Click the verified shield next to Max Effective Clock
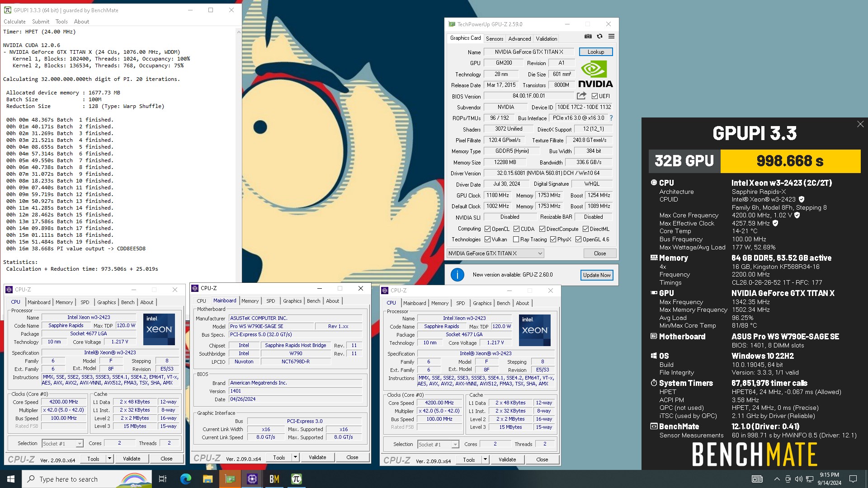The height and width of the screenshot is (488, 868). 775,223
